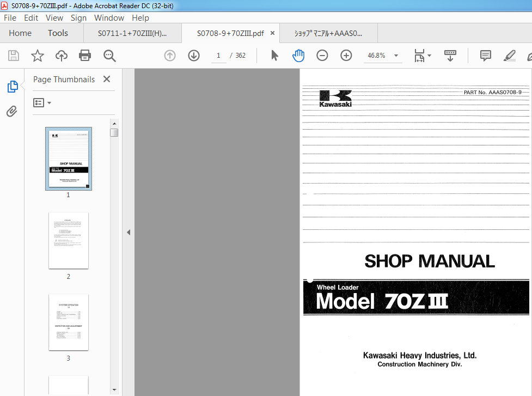Open the Edit menu
Viewport: 532px width, 396px height.
(x=31, y=17)
